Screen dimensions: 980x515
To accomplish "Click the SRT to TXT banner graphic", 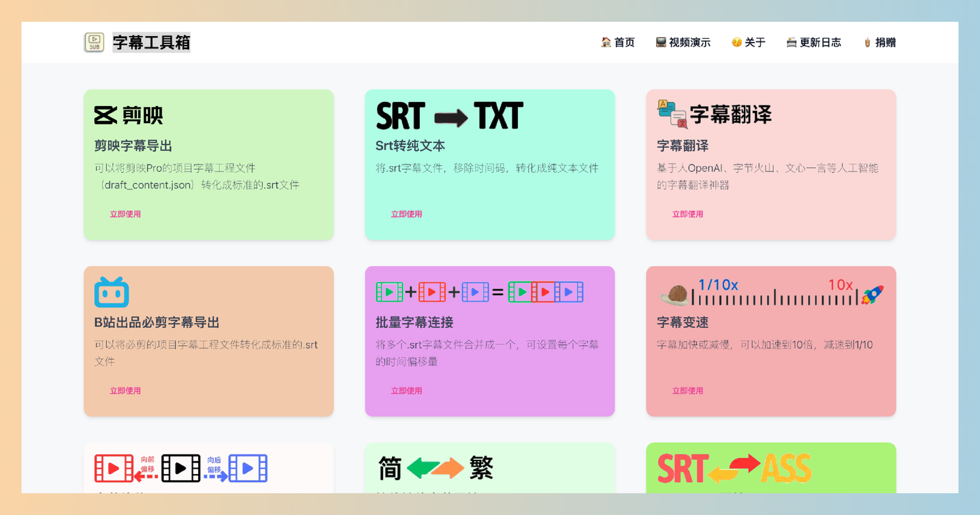I will 449,116.
